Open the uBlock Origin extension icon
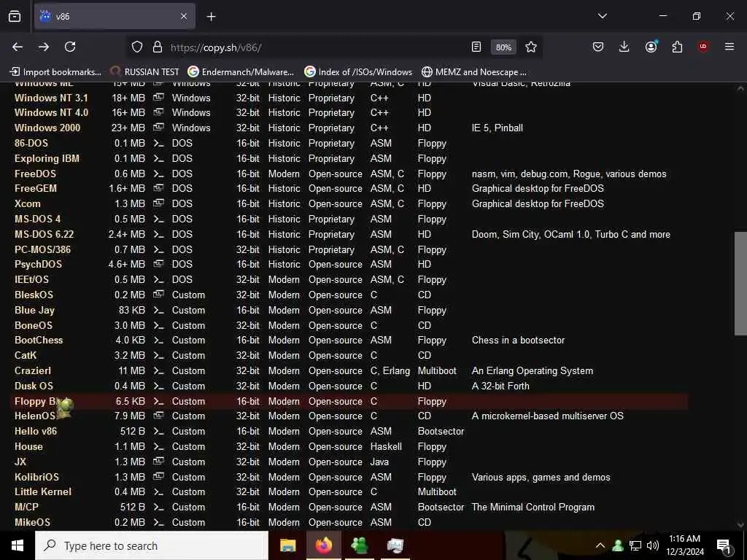Viewport: 747px width, 560px height. tap(703, 47)
